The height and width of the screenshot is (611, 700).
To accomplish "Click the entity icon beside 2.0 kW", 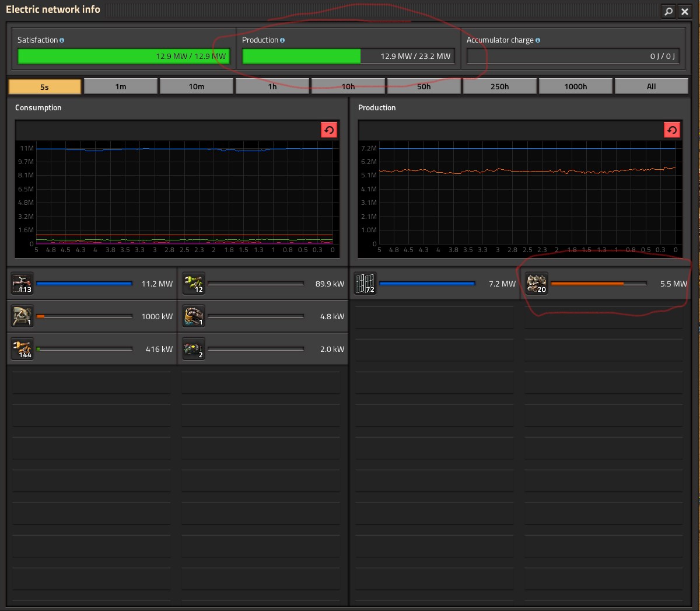I will coord(194,349).
